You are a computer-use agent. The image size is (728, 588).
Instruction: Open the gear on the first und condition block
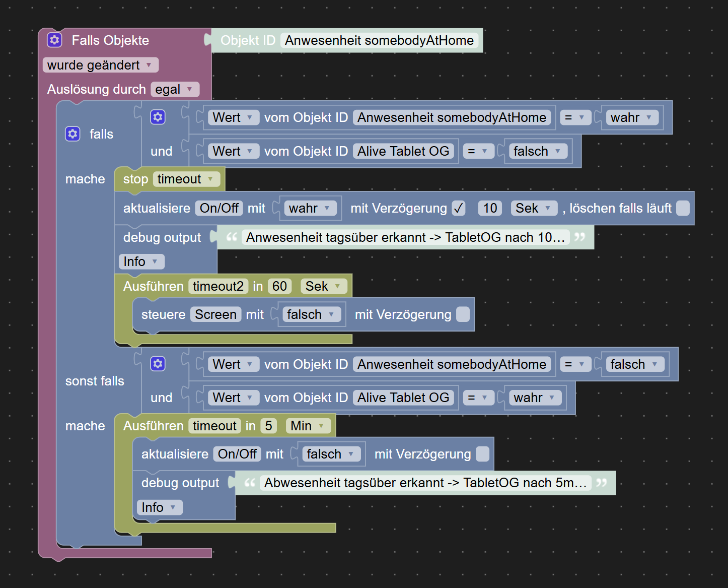tap(158, 117)
